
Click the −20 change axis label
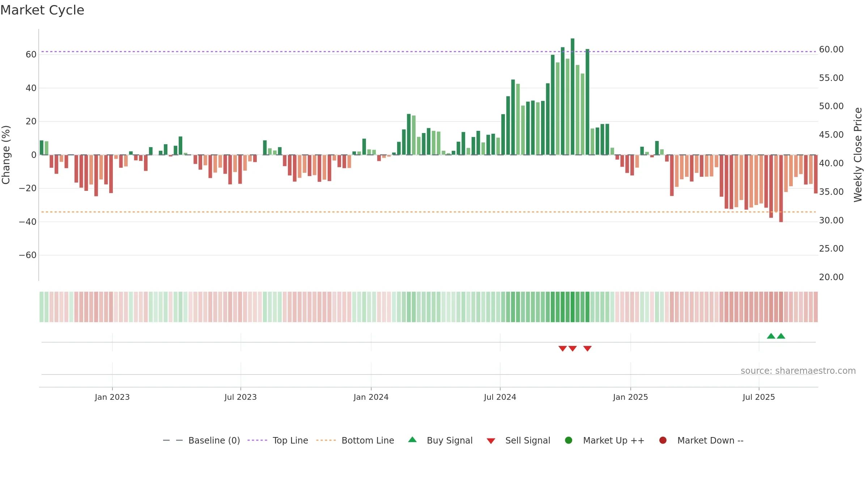click(x=28, y=188)
